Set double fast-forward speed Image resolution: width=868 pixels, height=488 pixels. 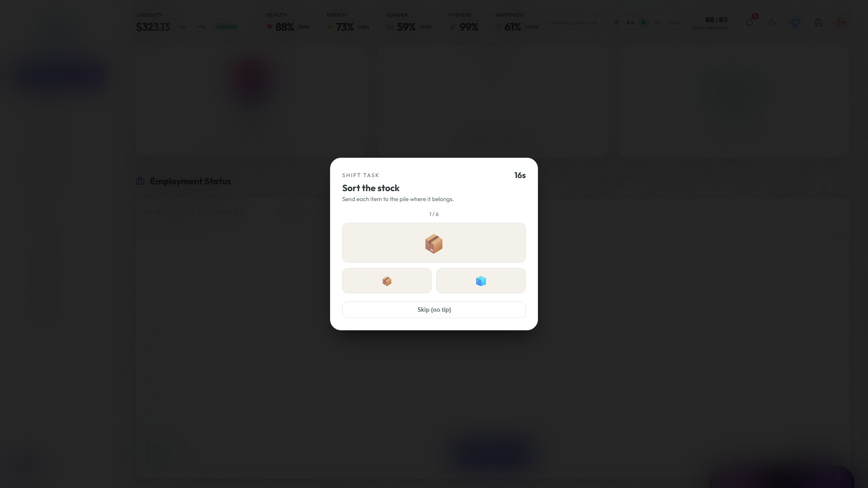[x=658, y=23]
